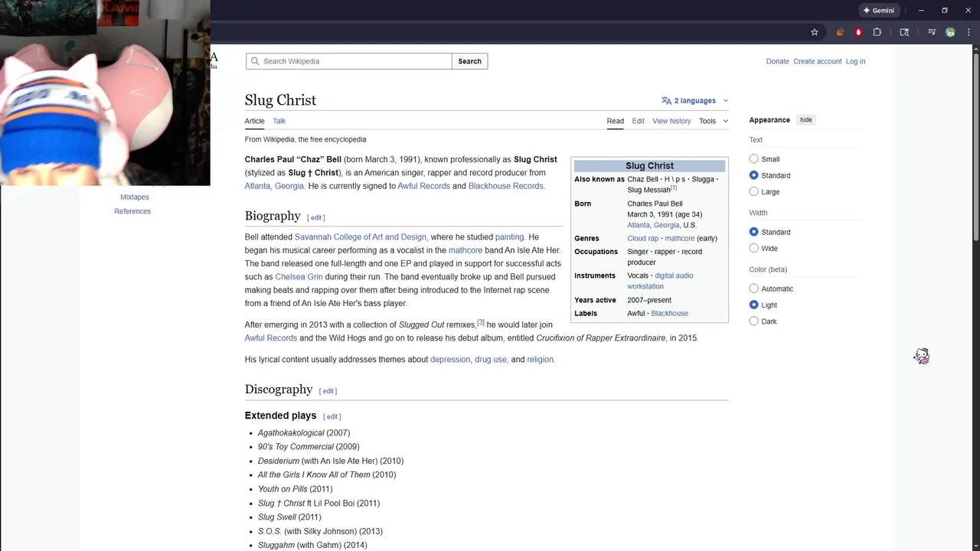The height and width of the screenshot is (551, 980).
Task: Select the Read tab
Action: point(615,121)
